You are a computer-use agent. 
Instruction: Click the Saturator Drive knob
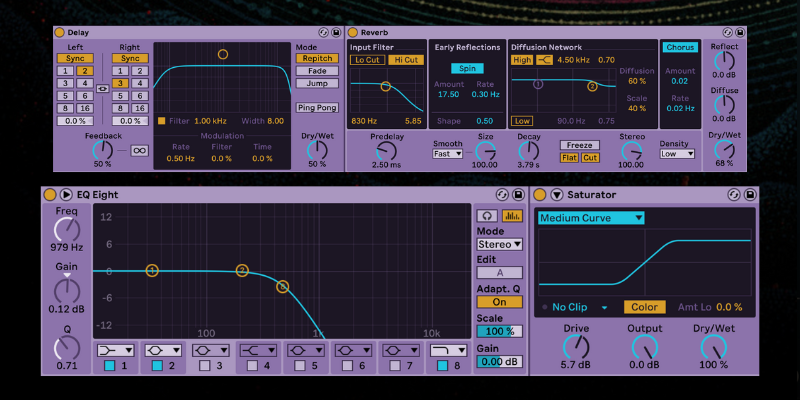tap(576, 347)
